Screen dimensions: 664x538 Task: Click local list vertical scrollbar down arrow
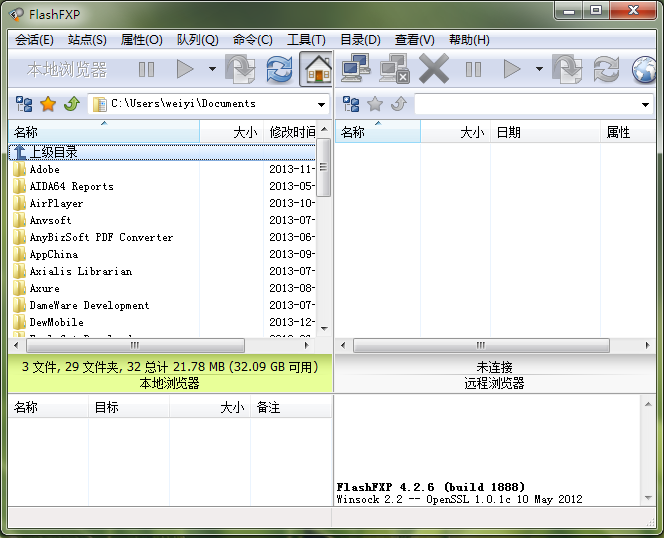pos(324,329)
